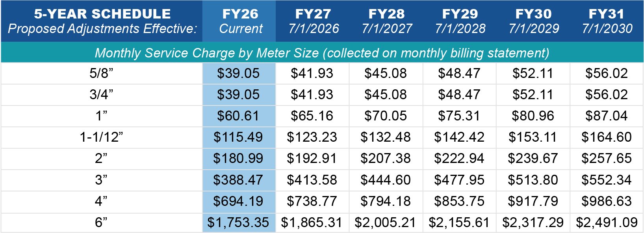
Task: Click the Monthly Service Charge banner row
Action: pyautogui.click(x=322, y=53)
